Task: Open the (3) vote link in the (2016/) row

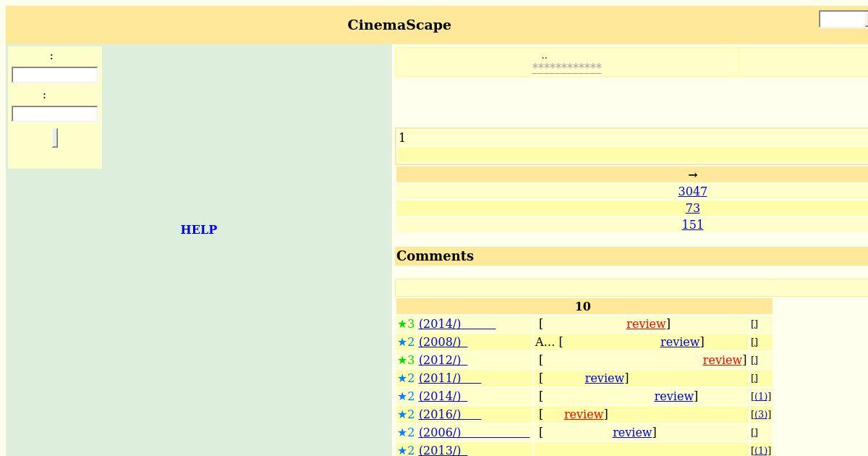Action: [x=761, y=415]
